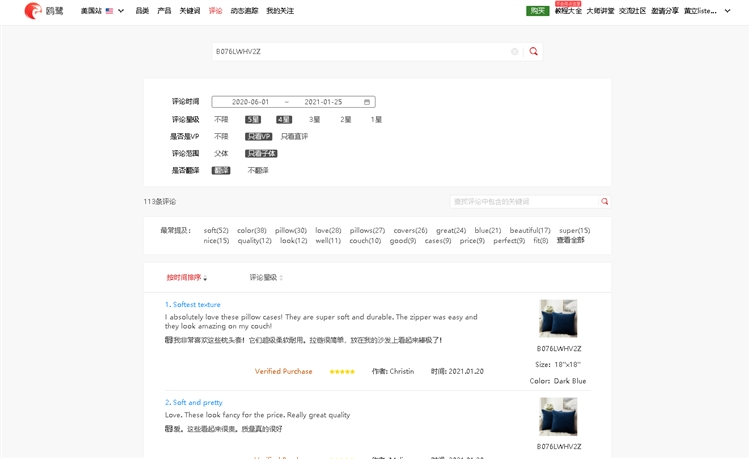Expand the site selector chevron

[121, 11]
